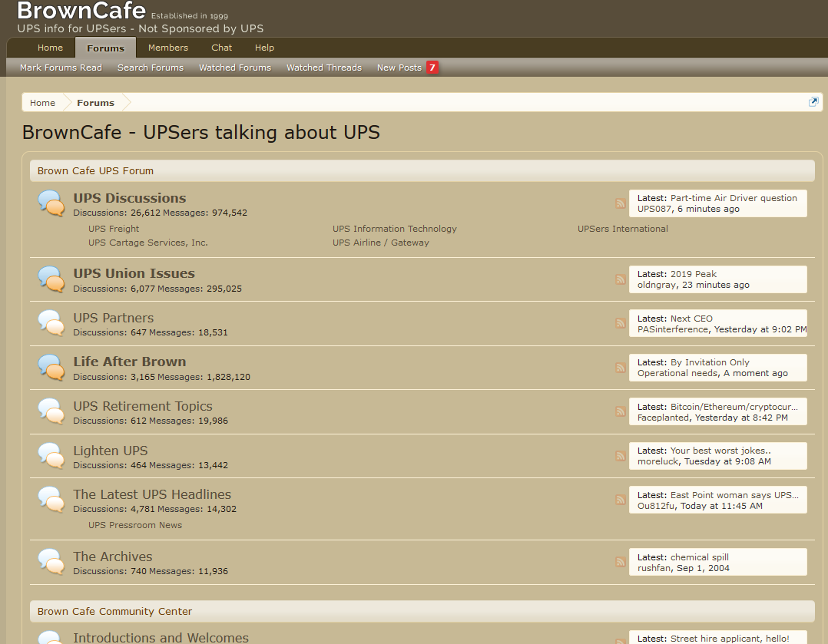Click The Archives forum status icon

pos(51,561)
